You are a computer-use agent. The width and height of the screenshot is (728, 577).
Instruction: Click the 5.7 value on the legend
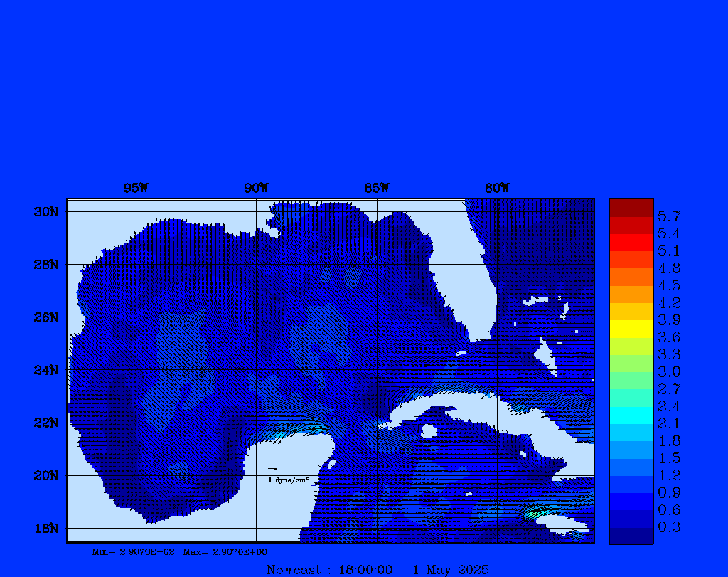[669, 216]
